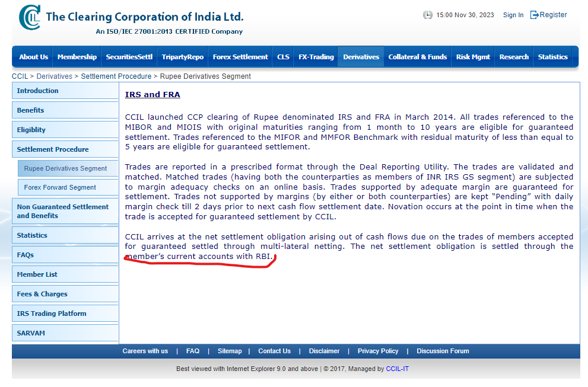The width and height of the screenshot is (588, 387).
Task: Go to CCIL in the breadcrumb
Action: pos(20,76)
